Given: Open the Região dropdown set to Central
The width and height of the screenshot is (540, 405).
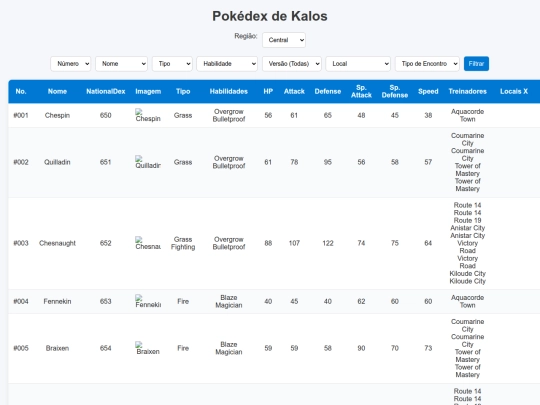Looking at the screenshot, I should coord(284,40).
